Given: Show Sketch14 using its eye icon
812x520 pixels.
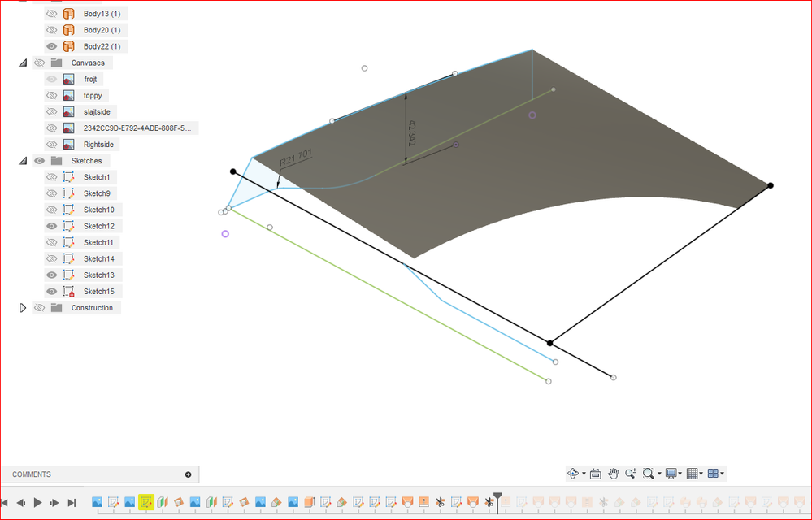Looking at the screenshot, I should coord(51,258).
